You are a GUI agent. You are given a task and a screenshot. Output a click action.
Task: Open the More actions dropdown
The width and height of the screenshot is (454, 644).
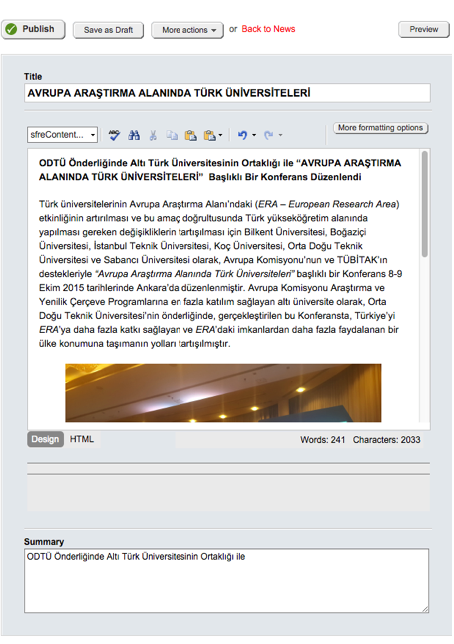click(187, 30)
